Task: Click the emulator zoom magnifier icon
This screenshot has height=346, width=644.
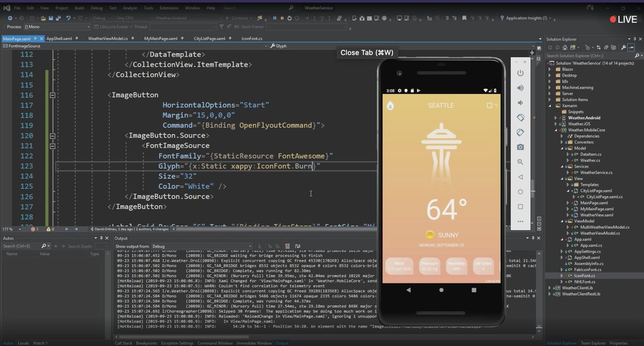Action: 520,162
